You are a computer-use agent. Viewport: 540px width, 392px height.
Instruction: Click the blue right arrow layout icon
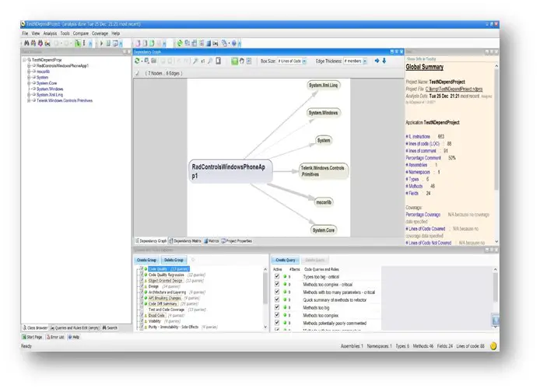377,61
